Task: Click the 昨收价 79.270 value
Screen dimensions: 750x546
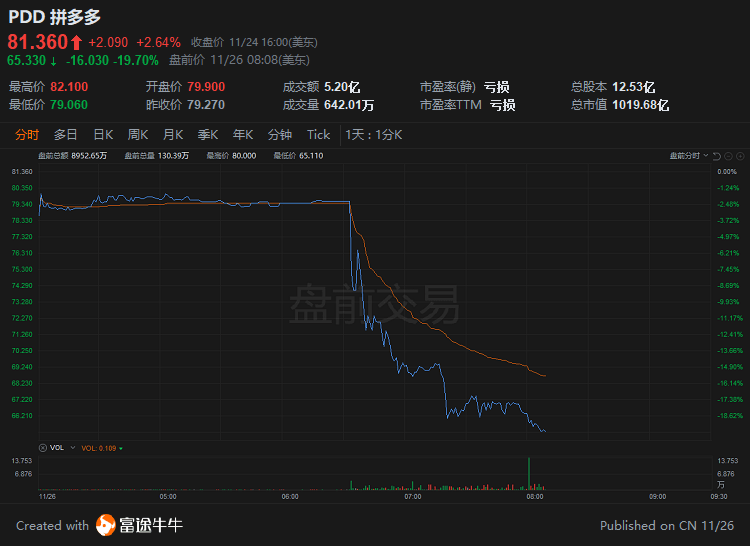Action: (x=206, y=105)
